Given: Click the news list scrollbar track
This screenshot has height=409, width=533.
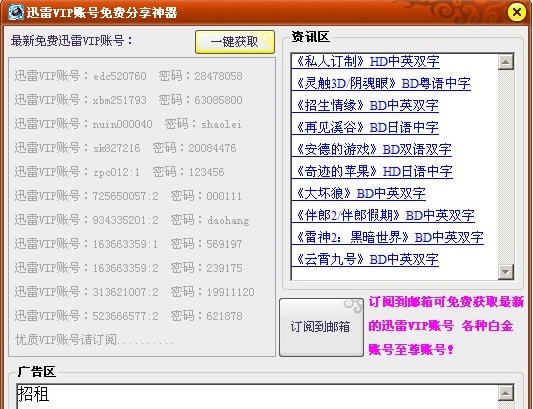Looking at the screenshot, I should (506, 167).
